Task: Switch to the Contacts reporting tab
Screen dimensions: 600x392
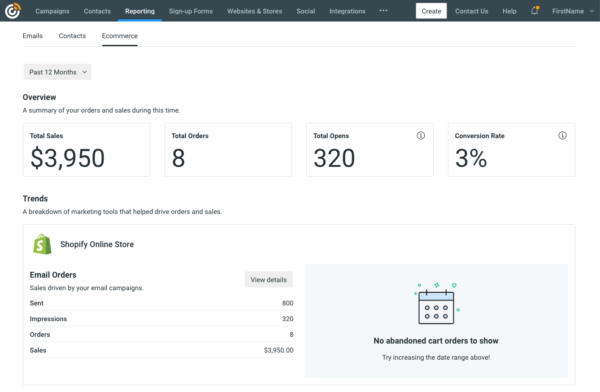Action: [x=72, y=36]
